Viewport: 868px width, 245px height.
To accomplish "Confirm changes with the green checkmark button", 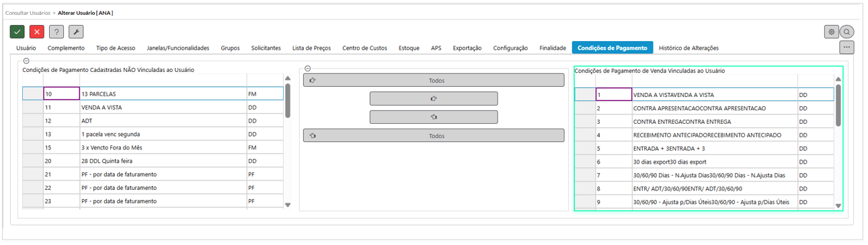I will click(17, 32).
